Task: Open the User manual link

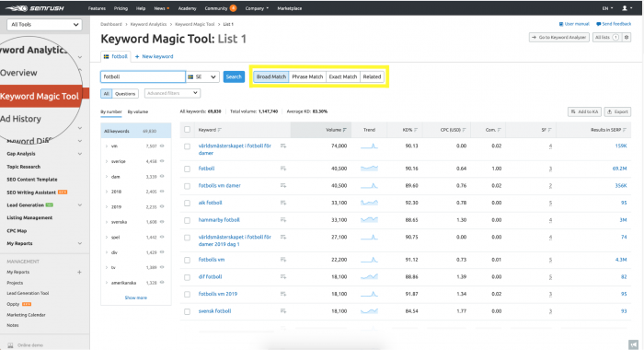Action: [574, 24]
